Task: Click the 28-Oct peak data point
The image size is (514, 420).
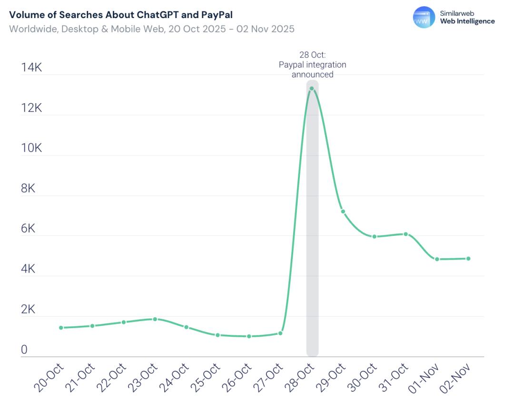Action: click(312, 88)
